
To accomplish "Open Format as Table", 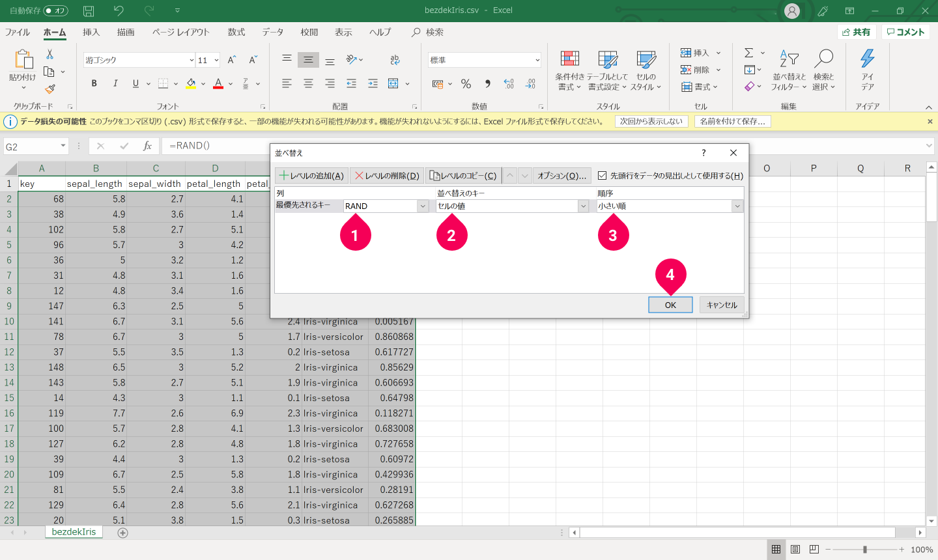I will [x=607, y=70].
